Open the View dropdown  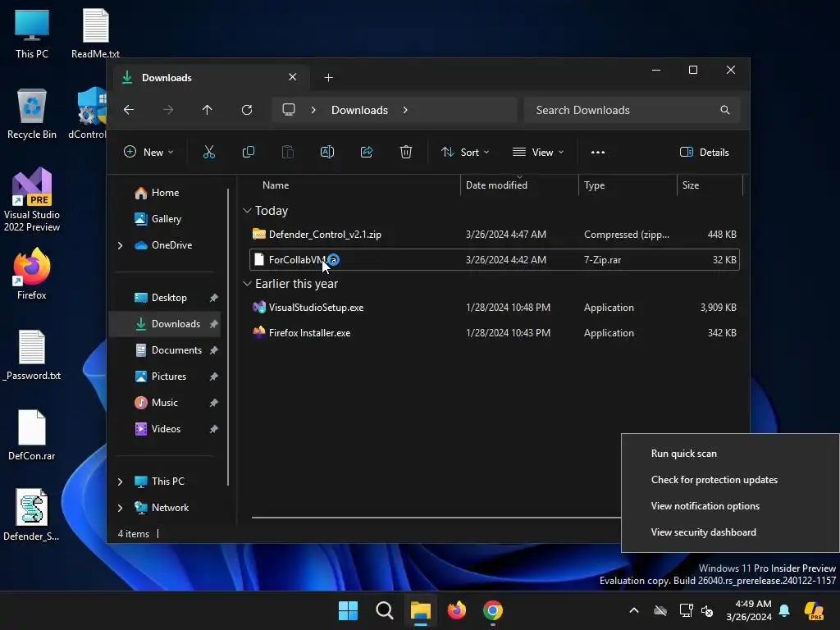(538, 152)
